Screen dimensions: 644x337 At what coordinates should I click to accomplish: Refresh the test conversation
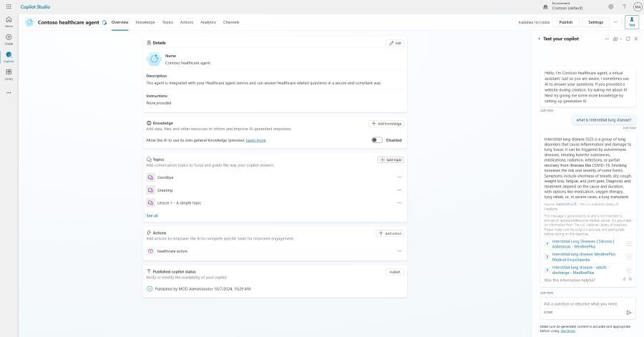pyautogui.click(x=628, y=39)
